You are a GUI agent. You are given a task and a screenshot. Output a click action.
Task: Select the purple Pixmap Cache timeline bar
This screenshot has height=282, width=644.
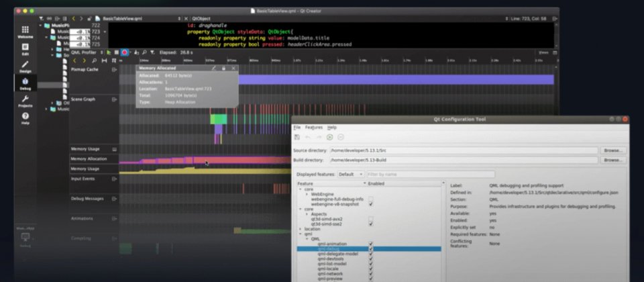(395, 80)
